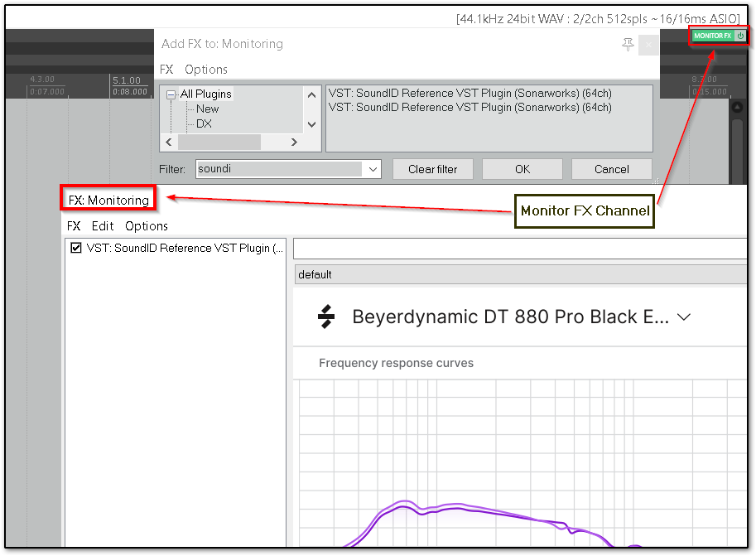The height and width of the screenshot is (556, 756).
Task: Open Options menu in FX: Monitoring window
Action: click(x=147, y=226)
